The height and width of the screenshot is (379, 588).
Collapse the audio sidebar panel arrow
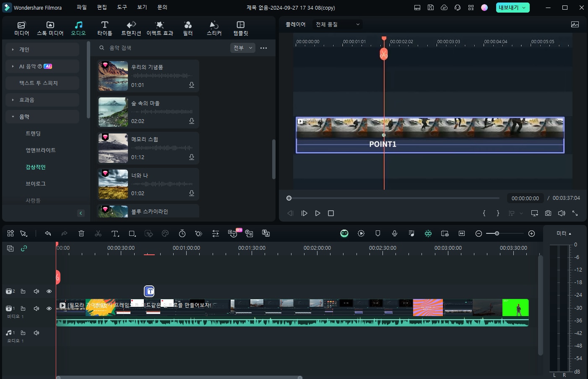[81, 213]
